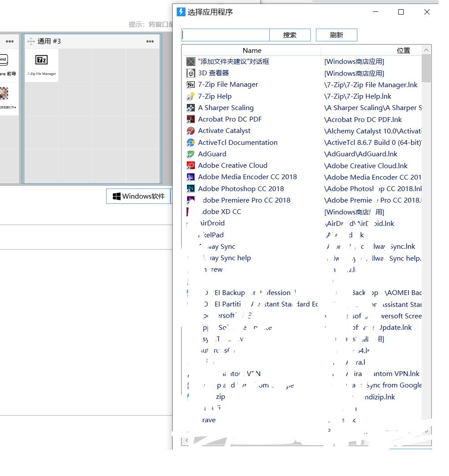Select the row named 3D 查看器
Screen dimensions: 449x476
(x=213, y=73)
